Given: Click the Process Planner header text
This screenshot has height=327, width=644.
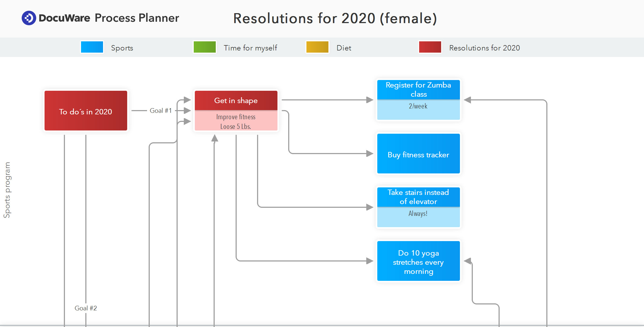Looking at the screenshot, I should point(137,18).
